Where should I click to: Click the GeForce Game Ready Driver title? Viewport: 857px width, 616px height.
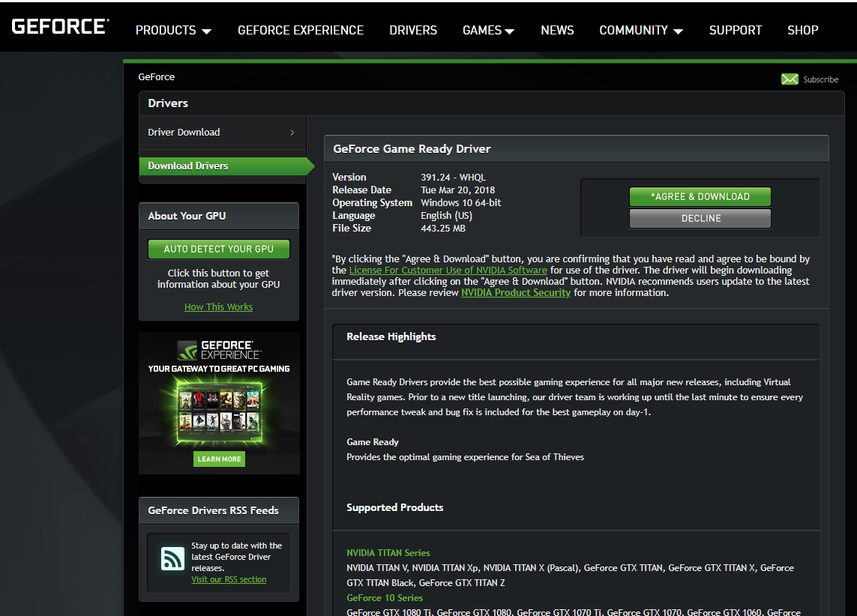[x=412, y=149]
